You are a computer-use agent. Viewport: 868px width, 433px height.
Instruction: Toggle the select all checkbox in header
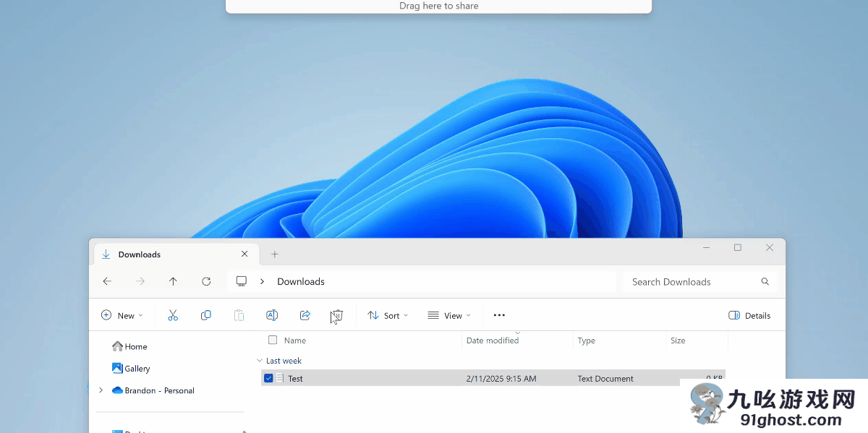click(273, 340)
